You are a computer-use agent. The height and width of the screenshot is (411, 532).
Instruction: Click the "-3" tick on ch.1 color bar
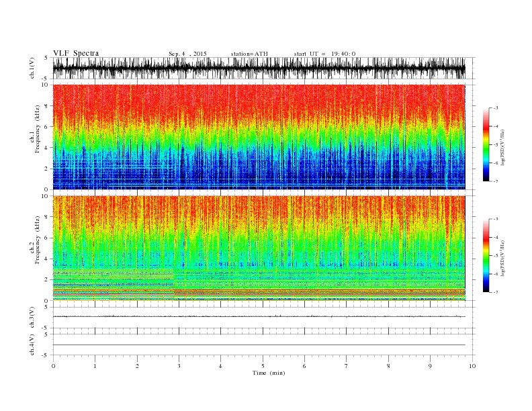(495, 108)
